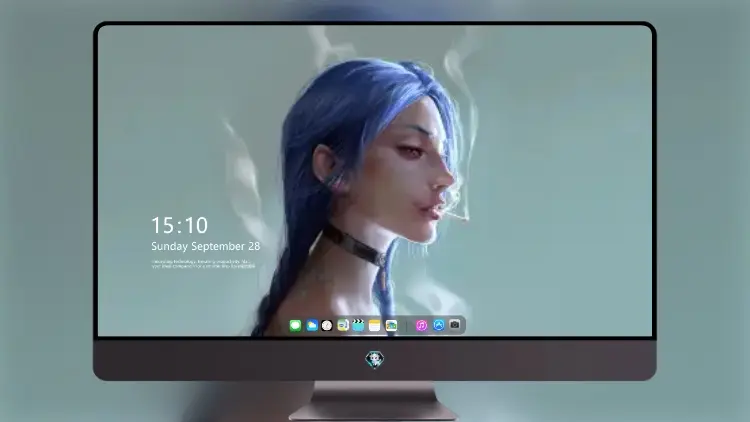
Task: Click the Sunday September 28 date text
Action: pos(206,246)
